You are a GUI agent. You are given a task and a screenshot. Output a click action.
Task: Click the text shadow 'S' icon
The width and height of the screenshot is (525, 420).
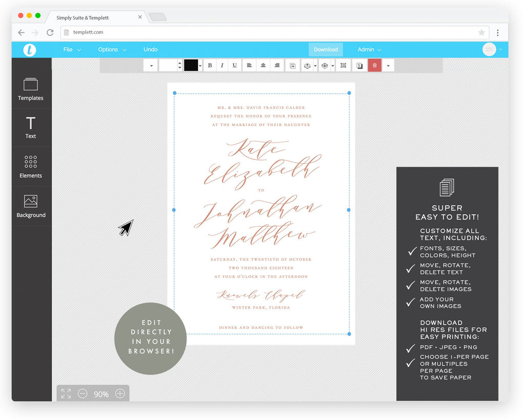pyautogui.click(x=359, y=66)
